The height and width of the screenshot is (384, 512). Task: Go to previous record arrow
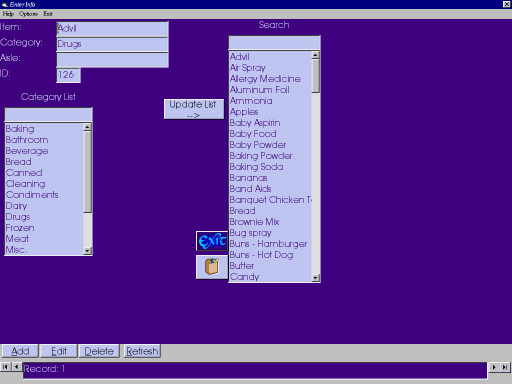(x=16, y=367)
